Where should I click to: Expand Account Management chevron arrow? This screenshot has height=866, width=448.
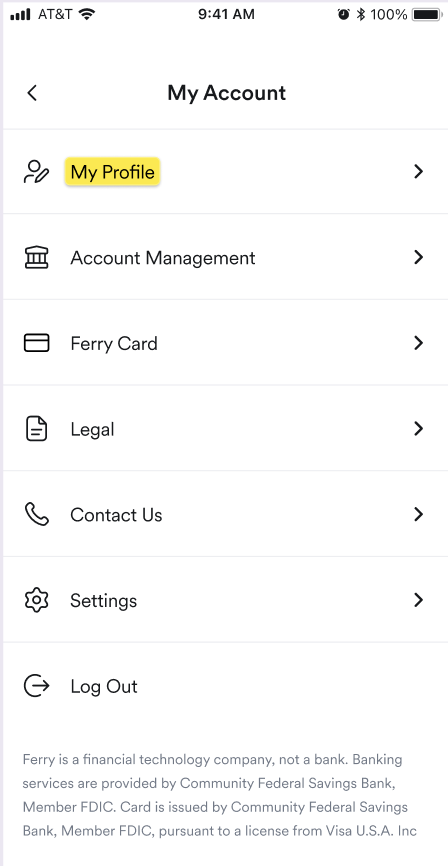tap(419, 257)
